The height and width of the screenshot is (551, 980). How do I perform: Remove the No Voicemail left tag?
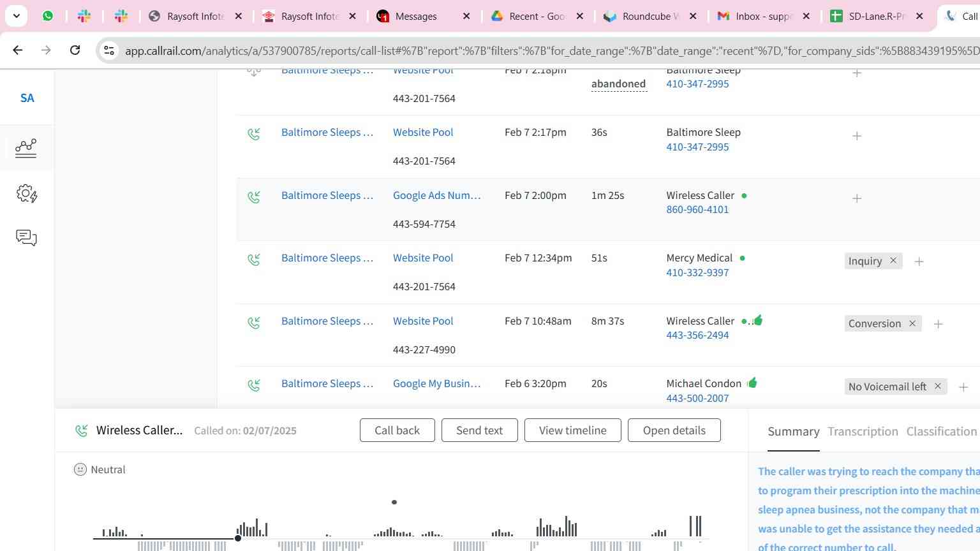click(938, 386)
